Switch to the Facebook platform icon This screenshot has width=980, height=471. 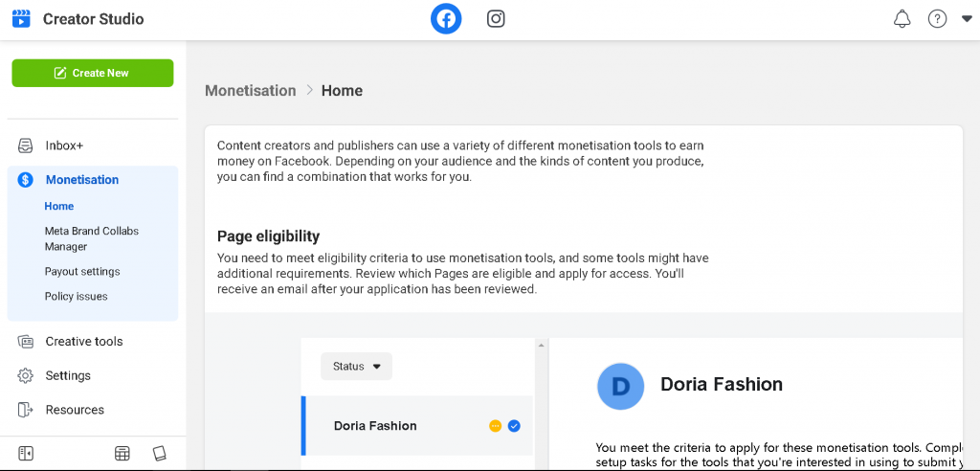(446, 19)
